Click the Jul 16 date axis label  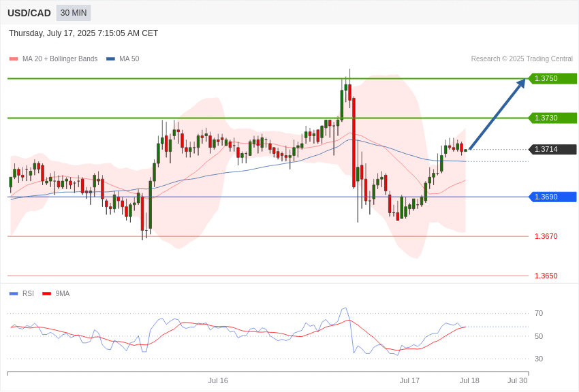(x=218, y=380)
